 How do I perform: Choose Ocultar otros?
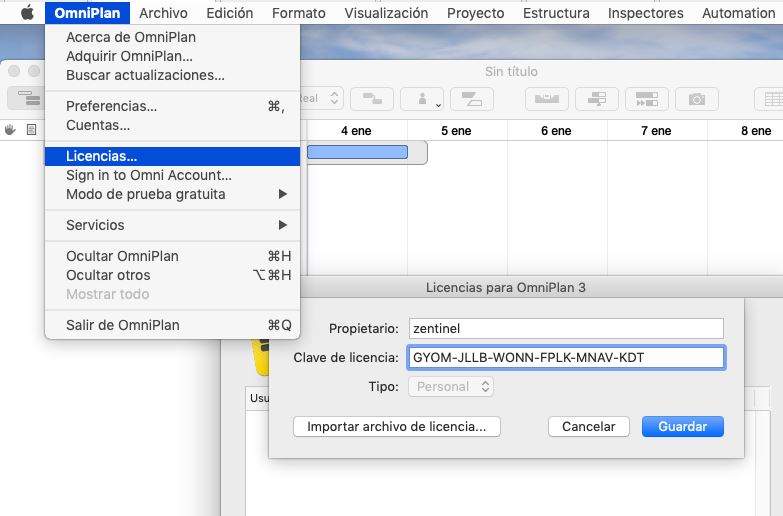pyautogui.click(x=172, y=275)
